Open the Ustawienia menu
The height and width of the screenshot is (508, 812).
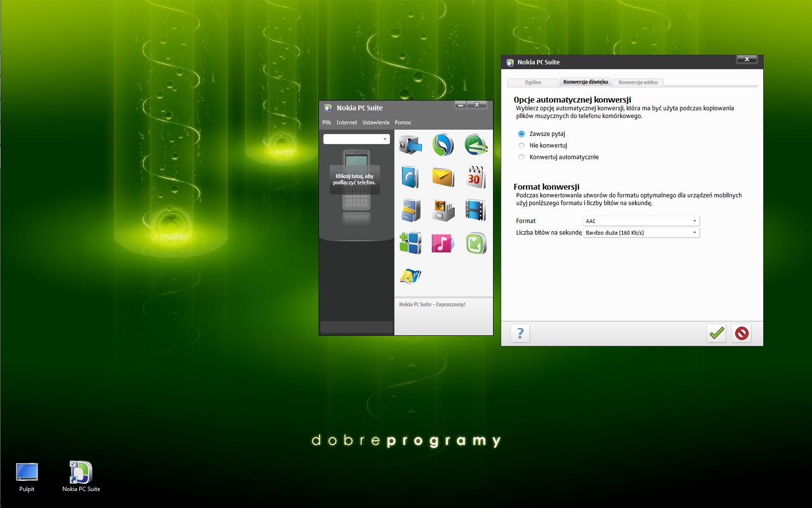376,122
